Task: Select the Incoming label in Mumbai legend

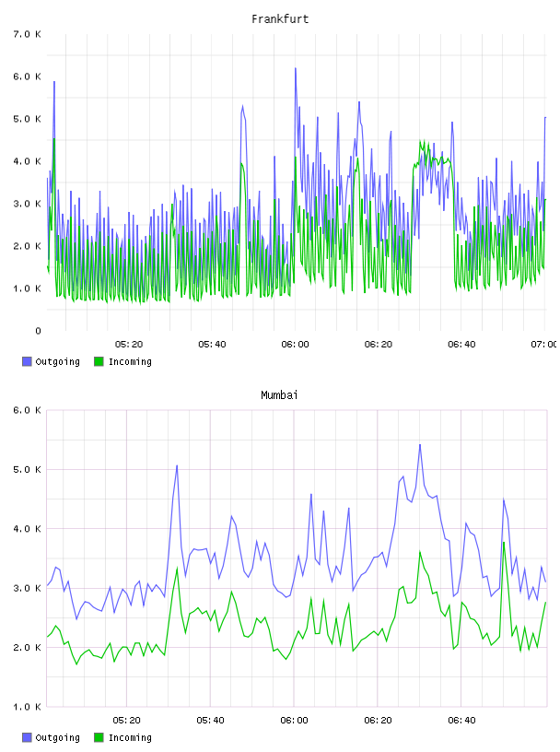Action: point(130,738)
